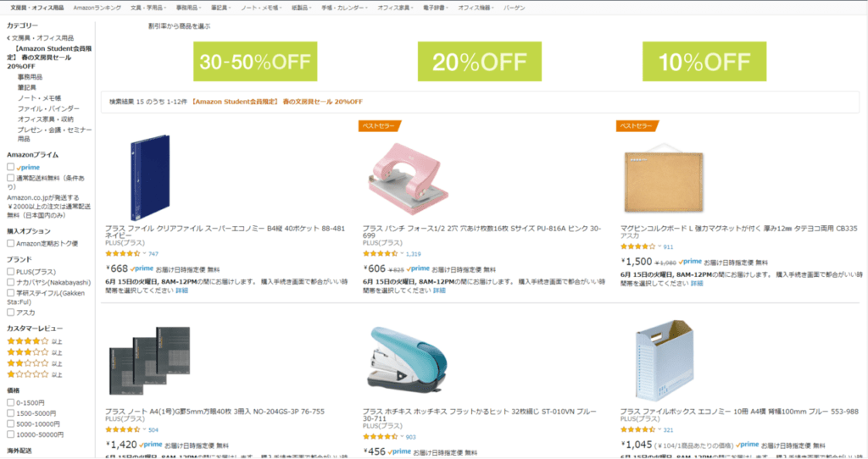Screen dimensions: 868x459
Task: Open the ノート・メモ帳 sidebar category link
Action: pyautogui.click(x=39, y=98)
